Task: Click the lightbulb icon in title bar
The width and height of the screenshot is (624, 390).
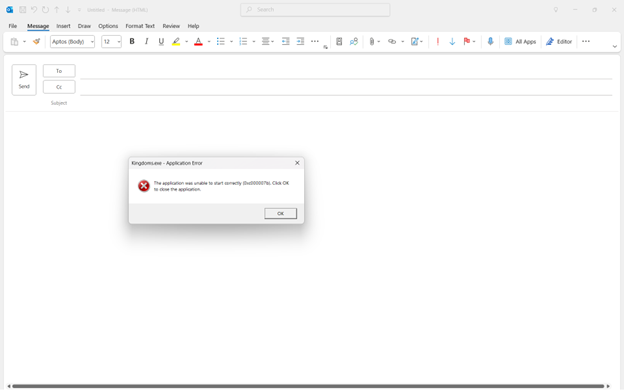Action: [556, 10]
